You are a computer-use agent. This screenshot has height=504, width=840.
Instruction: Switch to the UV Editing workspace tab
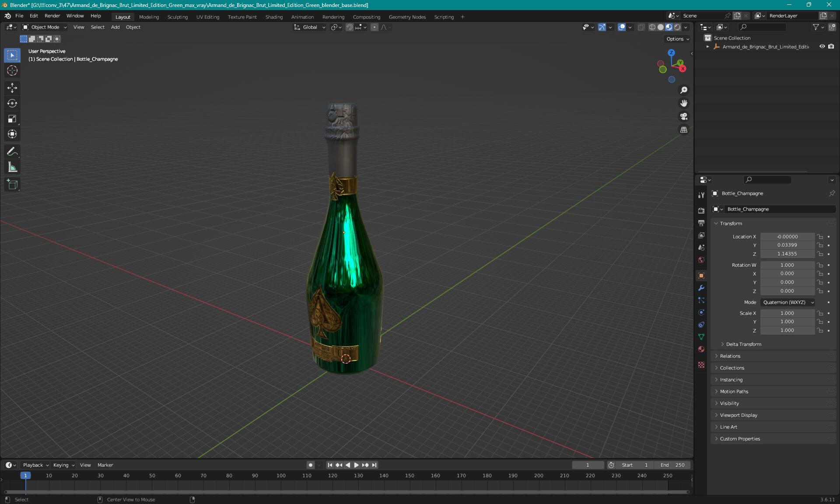[208, 17]
